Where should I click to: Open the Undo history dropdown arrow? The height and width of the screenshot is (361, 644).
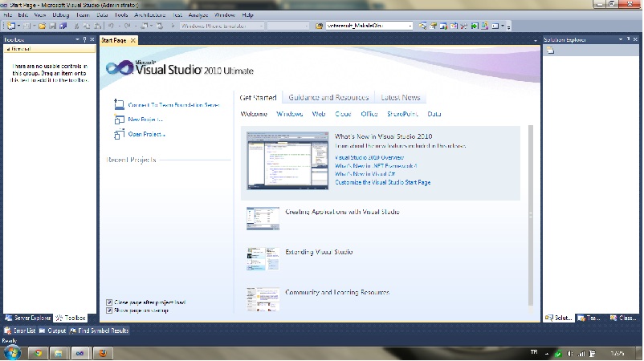(x=119, y=26)
